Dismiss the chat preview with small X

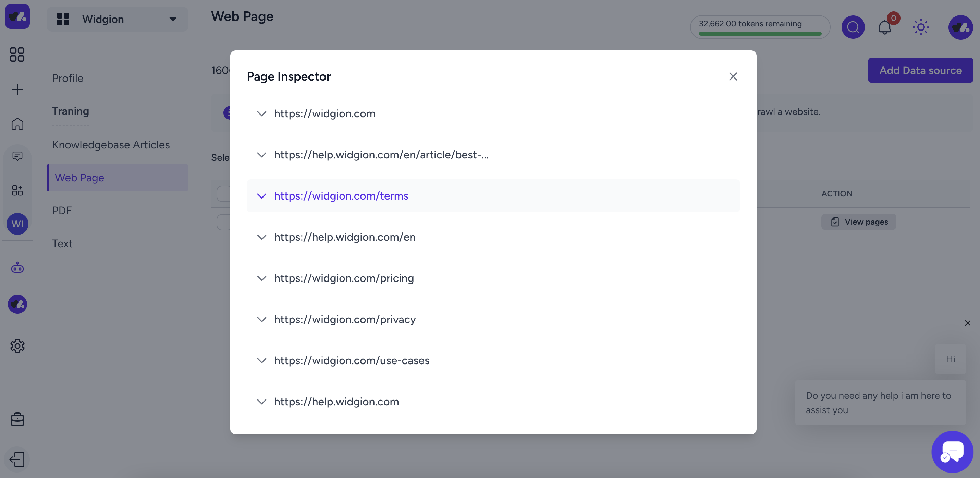pos(967,323)
